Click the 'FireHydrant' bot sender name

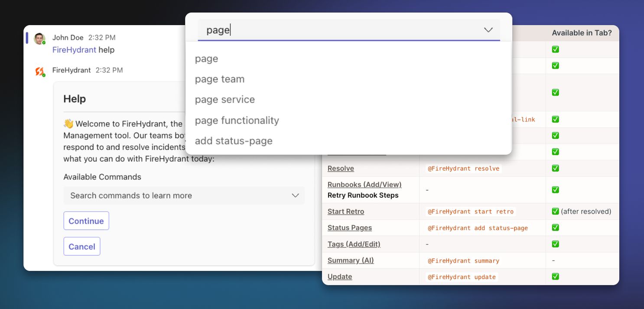(x=72, y=70)
